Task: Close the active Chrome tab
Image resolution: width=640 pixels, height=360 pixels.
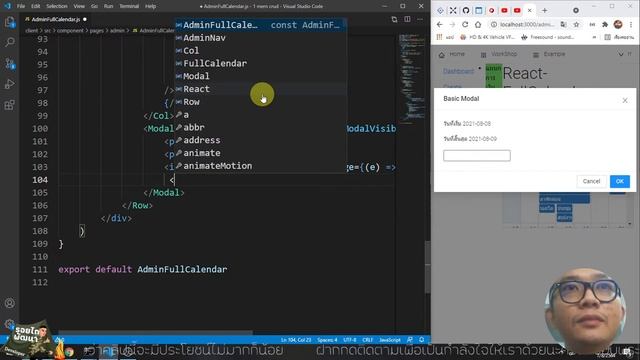Action: click(x=530, y=11)
